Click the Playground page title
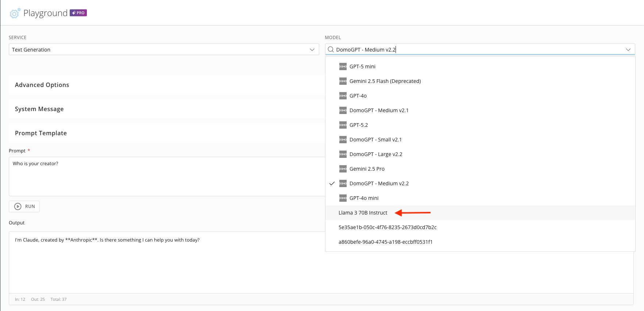This screenshot has width=644, height=311. coord(46,13)
